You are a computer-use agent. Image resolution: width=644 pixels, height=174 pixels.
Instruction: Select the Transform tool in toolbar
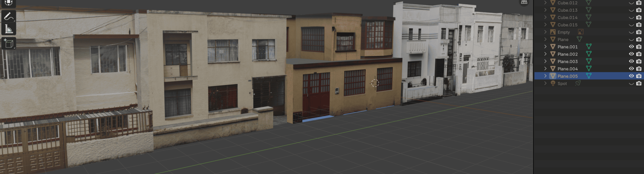[8, 3]
